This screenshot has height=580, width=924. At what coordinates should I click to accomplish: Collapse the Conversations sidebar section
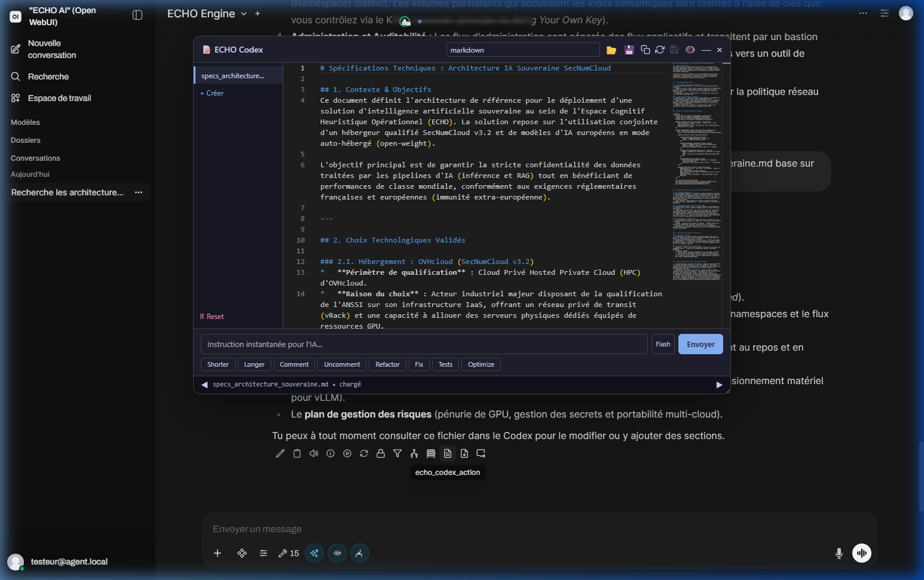[x=35, y=158]
